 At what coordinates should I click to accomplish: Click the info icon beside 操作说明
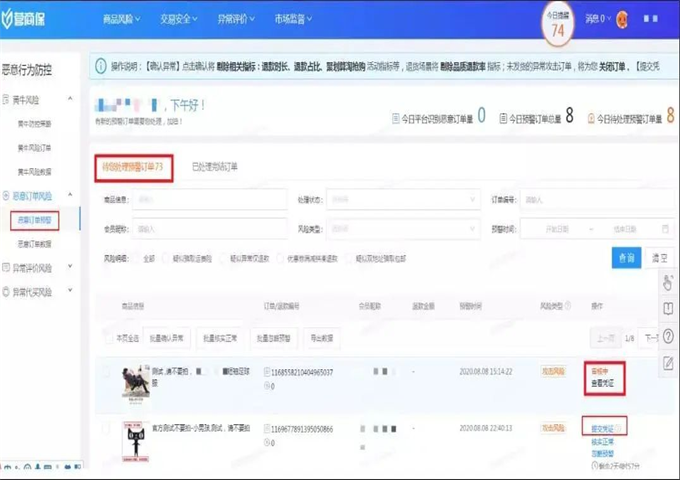coord(101,66)
